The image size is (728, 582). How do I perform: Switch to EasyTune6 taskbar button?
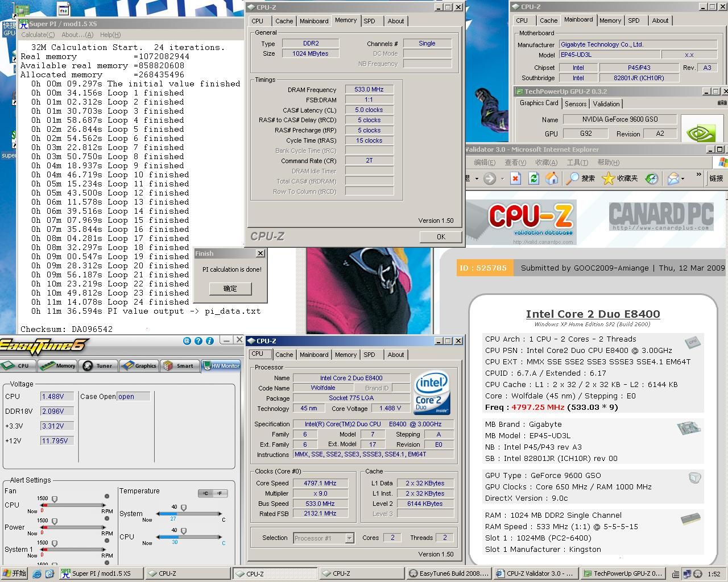tap(448, 573)
